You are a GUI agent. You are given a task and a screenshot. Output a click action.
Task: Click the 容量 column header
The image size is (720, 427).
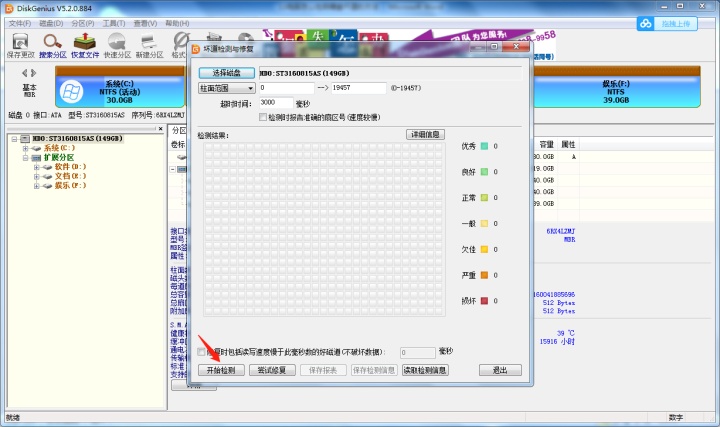pos(546,145)
